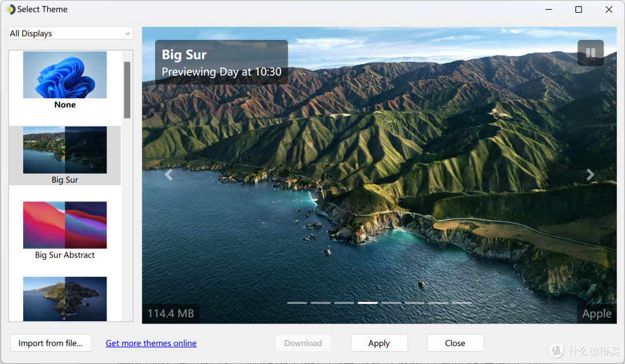This screenshot has width=625, height=364.
Task: Apply the selected theme
Action: coord(379,343)
